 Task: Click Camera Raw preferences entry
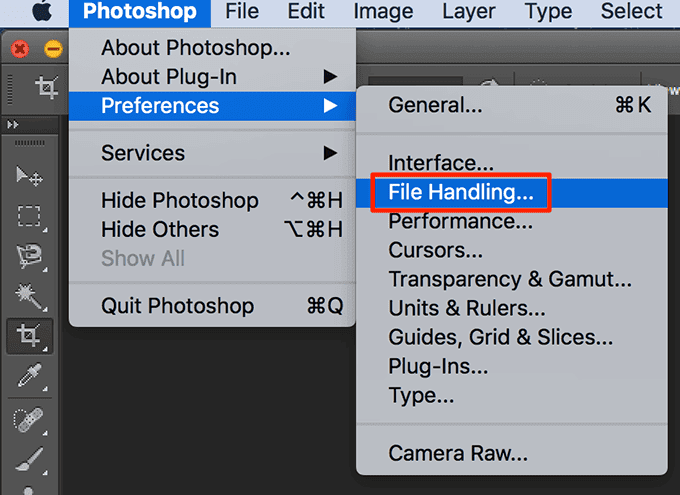point(458,454)
